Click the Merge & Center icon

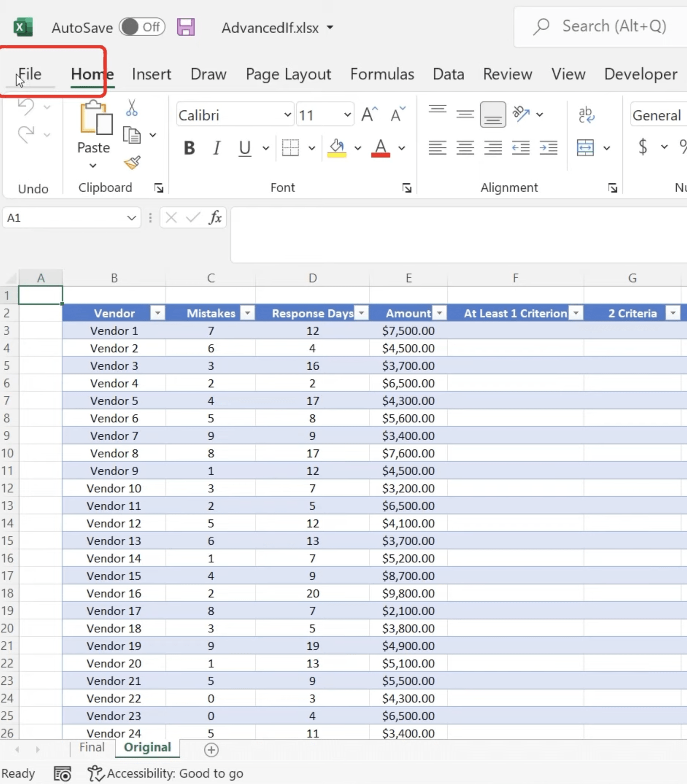[585, 147]
